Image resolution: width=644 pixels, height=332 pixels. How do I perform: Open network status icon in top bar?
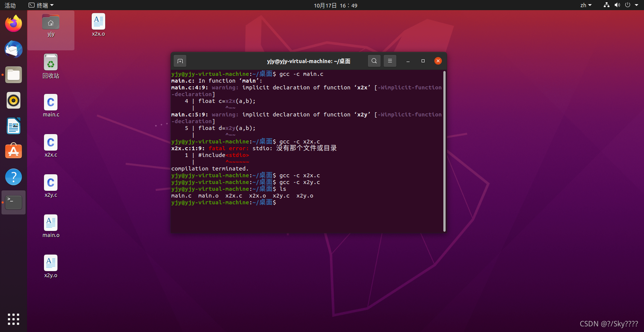[606, 5]
